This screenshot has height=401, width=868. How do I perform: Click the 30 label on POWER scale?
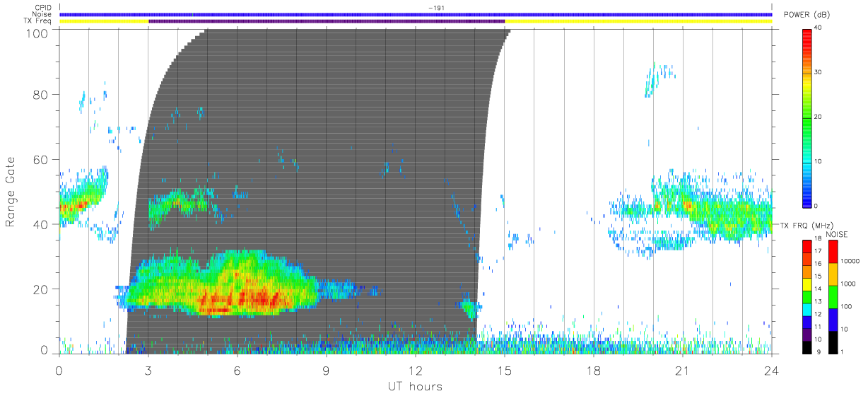coord(818,72)
